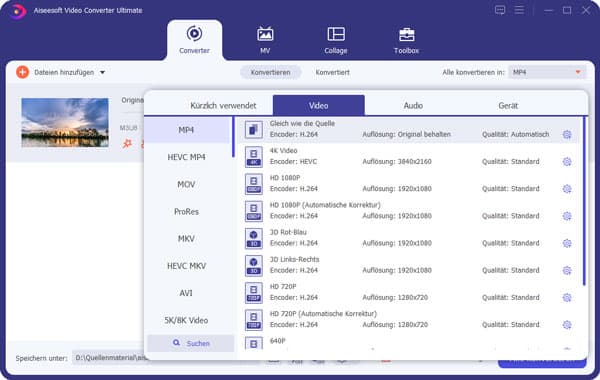This screenshot has height=380, width=600.
Task: Switch to Kürzlich verwendet tab
Action: coord(223,106)
